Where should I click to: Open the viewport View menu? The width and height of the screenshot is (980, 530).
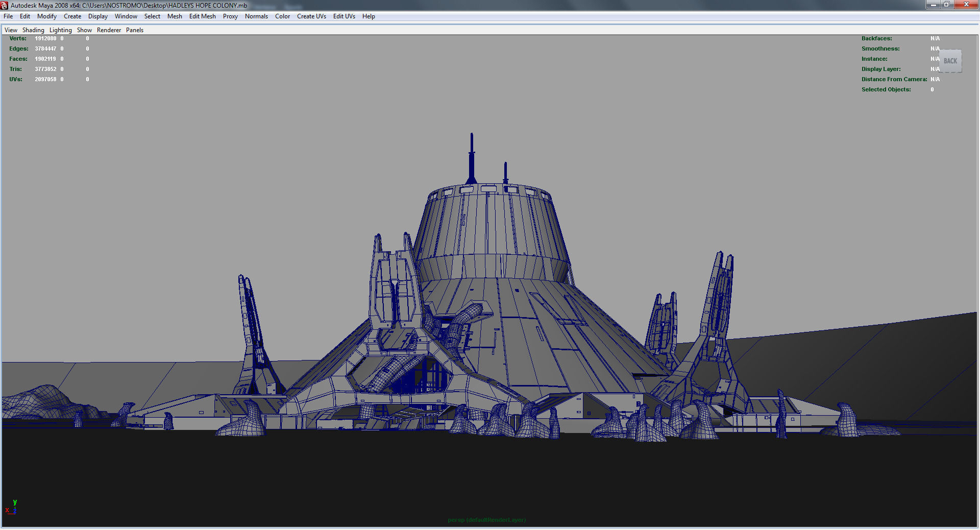coord(11,30)
